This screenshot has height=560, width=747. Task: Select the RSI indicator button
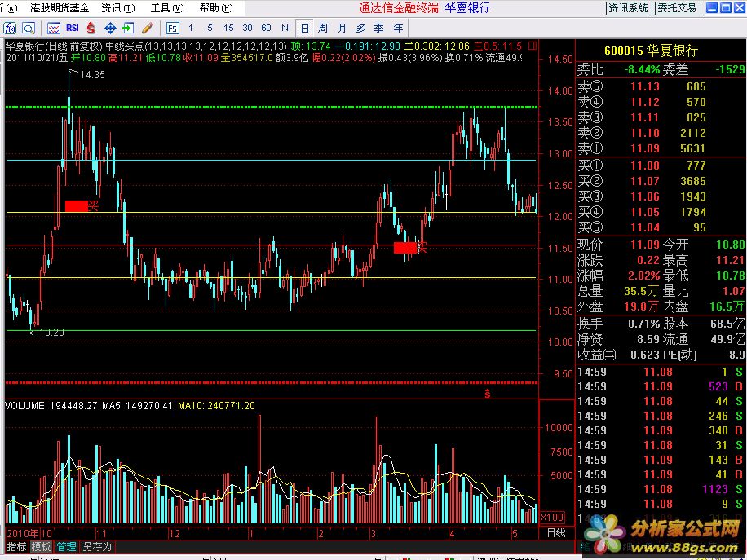coord(73,28)
